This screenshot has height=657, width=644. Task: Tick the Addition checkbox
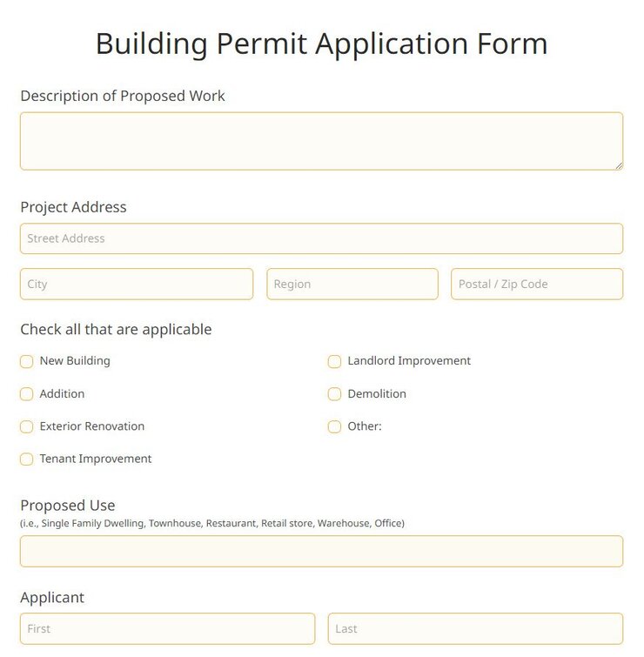click(x=27, y=394)
